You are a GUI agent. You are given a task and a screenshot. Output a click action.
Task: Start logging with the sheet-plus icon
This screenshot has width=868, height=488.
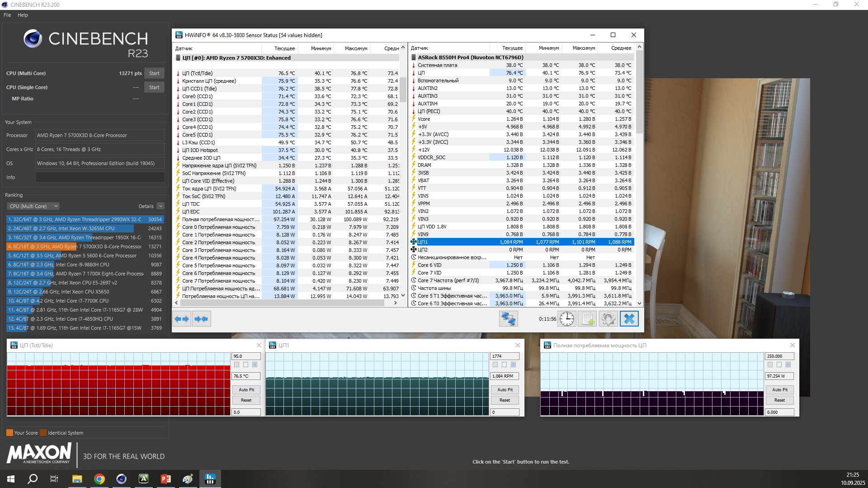587,319
